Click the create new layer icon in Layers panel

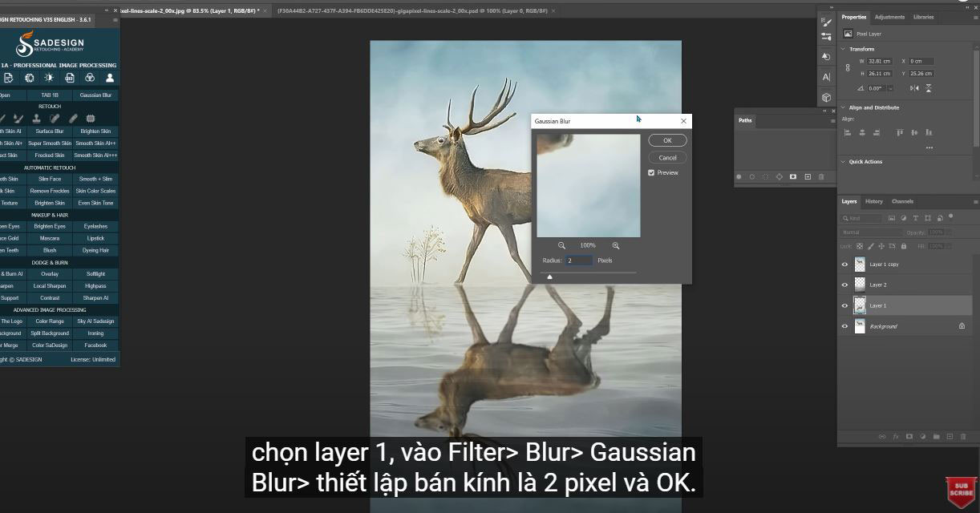[950, 437]
